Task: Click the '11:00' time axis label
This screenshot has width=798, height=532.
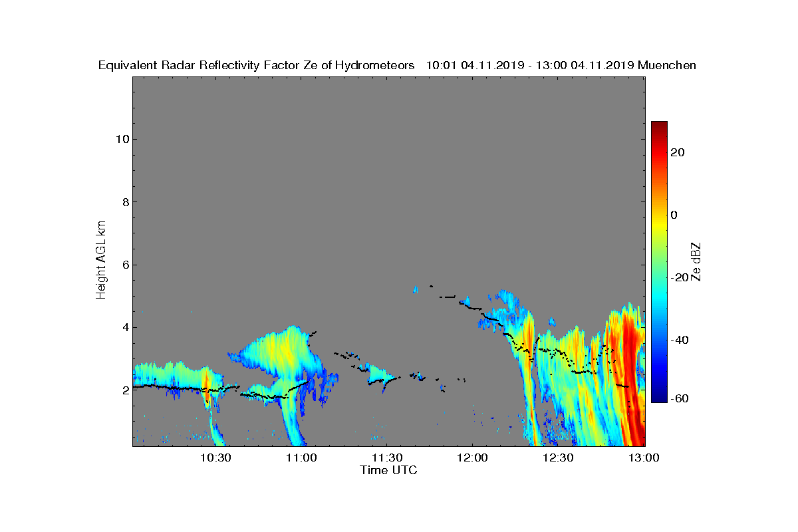Action: coord(303,458)
